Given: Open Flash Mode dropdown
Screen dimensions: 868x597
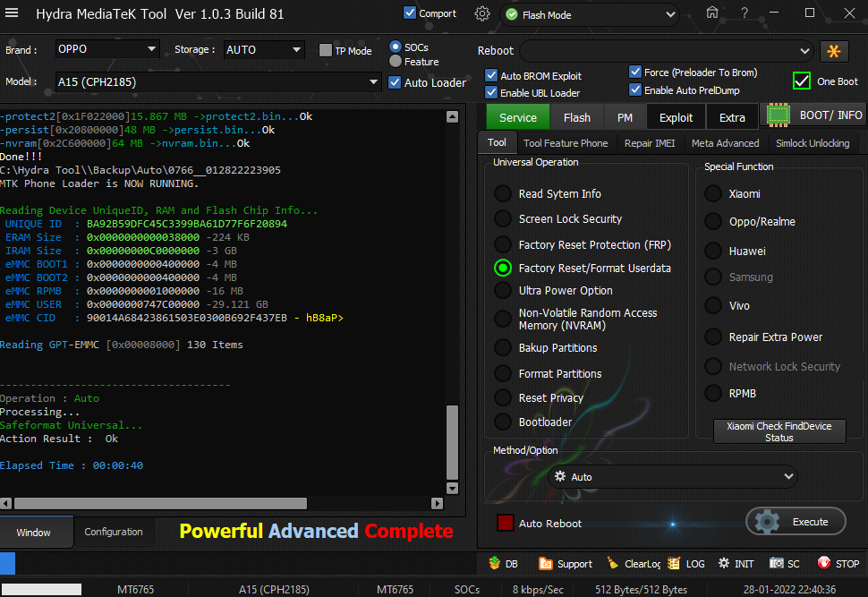Looking at the screenshot, I should tap(590, 15).
